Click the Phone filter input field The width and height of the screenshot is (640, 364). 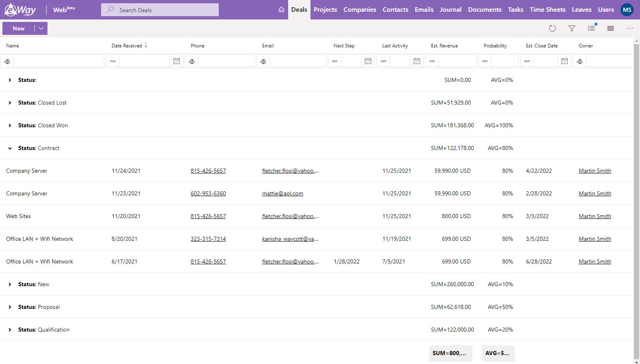point(226,61)
